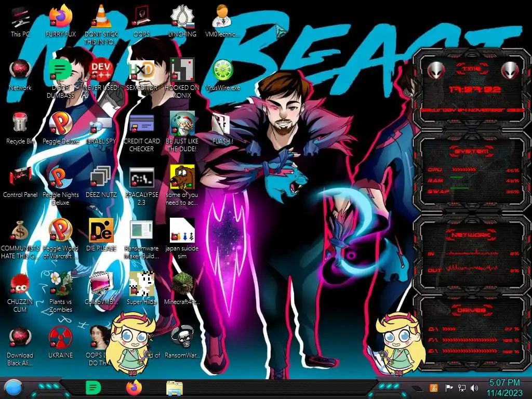Click the F:\ drive usage bar
Image resolution: width=532 pixels, height=399 pixels.
pos(471,340)
